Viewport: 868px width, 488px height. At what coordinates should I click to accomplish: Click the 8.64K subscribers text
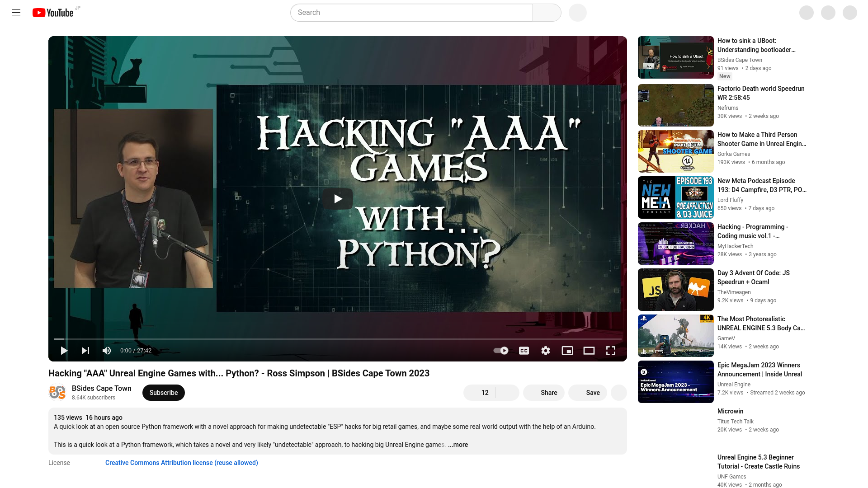pyautogui.click(x=94, y=398)
